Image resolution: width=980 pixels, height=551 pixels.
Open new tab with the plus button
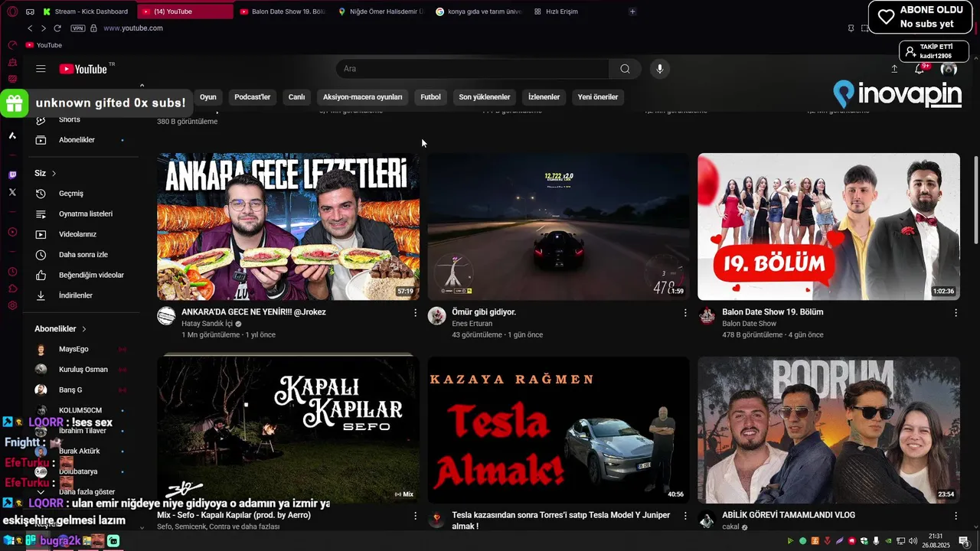tap(632, 11)
